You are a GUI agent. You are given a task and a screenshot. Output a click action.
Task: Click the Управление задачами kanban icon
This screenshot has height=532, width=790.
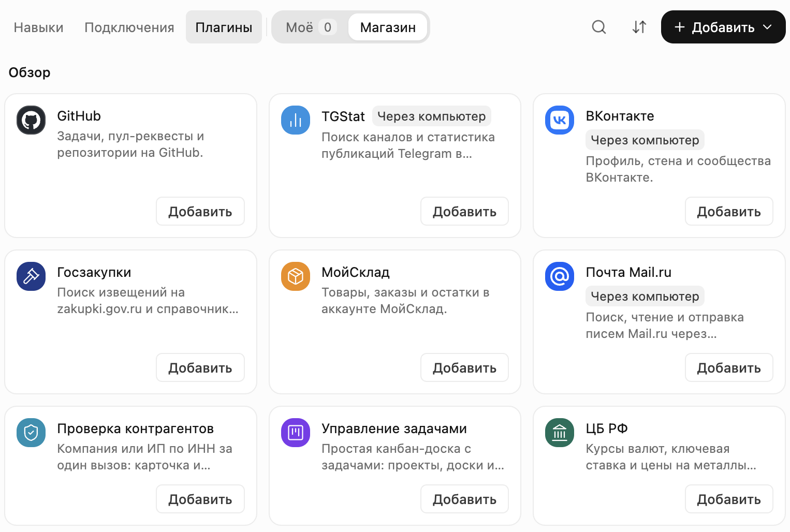pos(296,433)
